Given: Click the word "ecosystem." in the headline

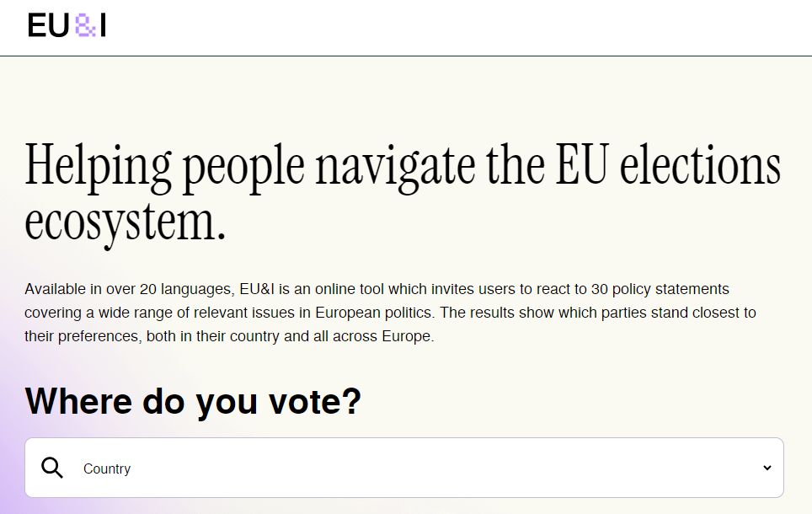Looking at the screenshot, I should (126, 222).
